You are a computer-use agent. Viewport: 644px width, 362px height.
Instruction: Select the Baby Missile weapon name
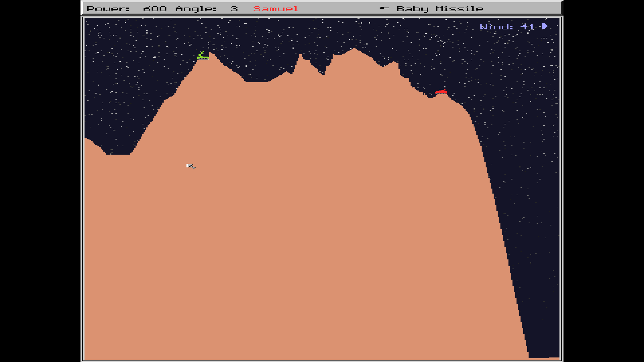(x=440, y=9)
